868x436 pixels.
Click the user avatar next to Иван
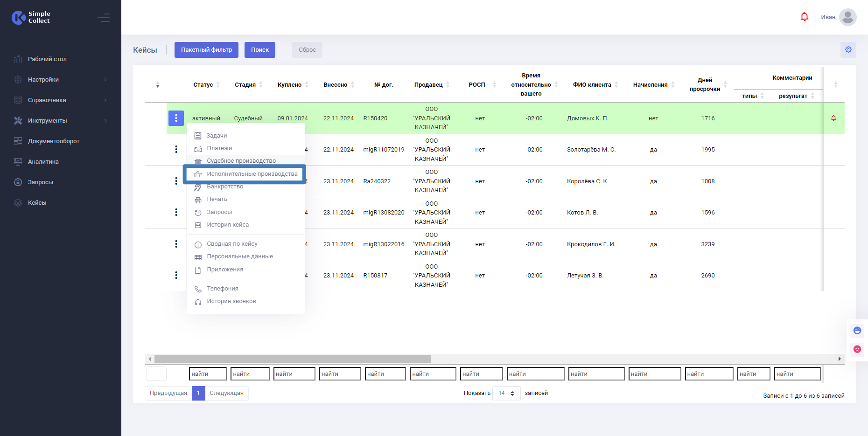click(847, 17)
